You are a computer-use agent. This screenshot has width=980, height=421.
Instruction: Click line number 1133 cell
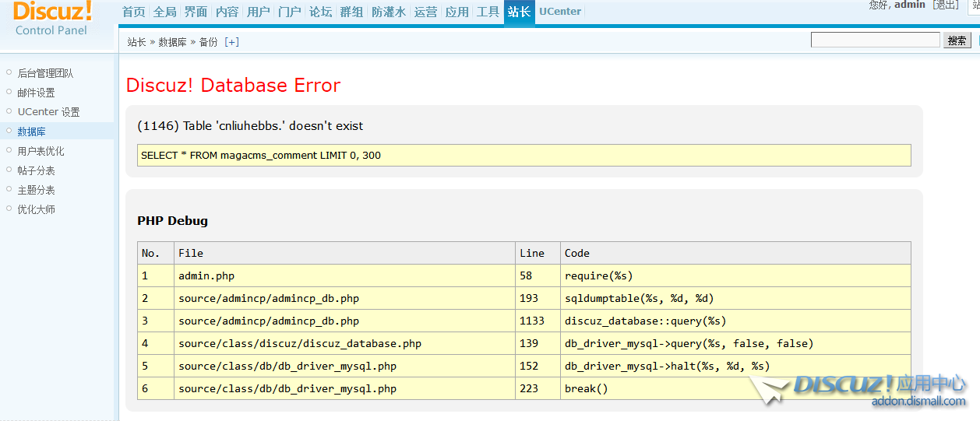click(538, 321)
